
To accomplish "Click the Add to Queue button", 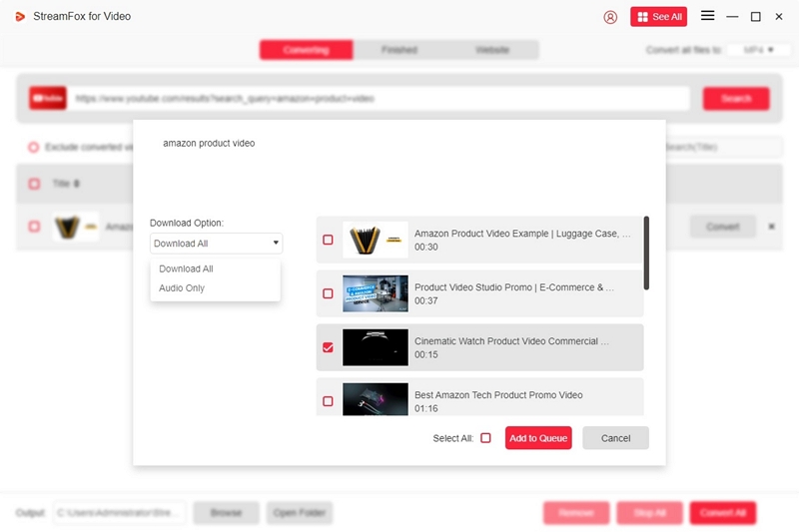I will [x=538, y=438].
